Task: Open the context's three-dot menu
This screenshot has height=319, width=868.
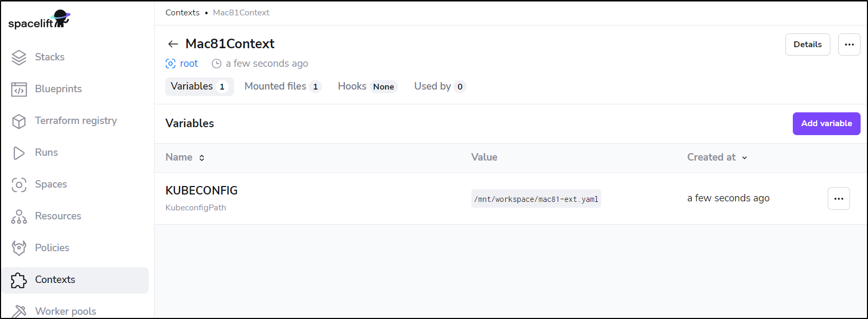Action: [849, 45]
